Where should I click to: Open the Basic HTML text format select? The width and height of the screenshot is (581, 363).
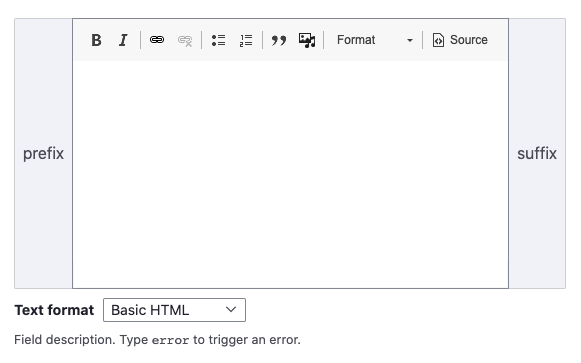coord(174,310)
